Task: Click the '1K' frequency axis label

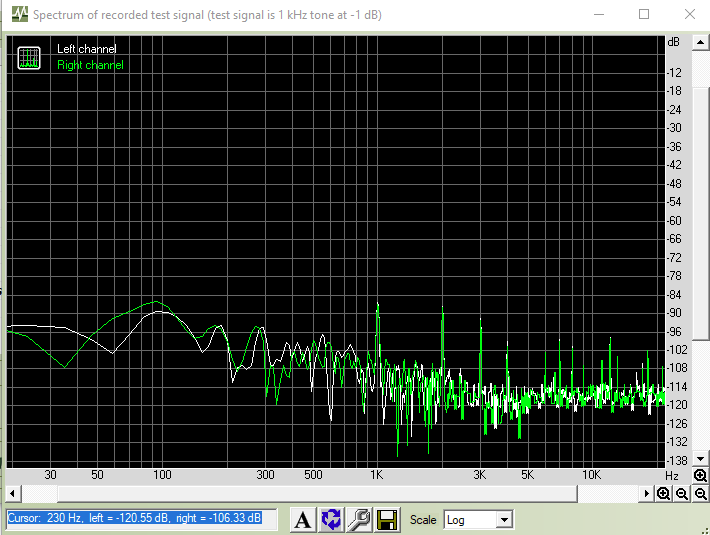Action: [377, 475]
